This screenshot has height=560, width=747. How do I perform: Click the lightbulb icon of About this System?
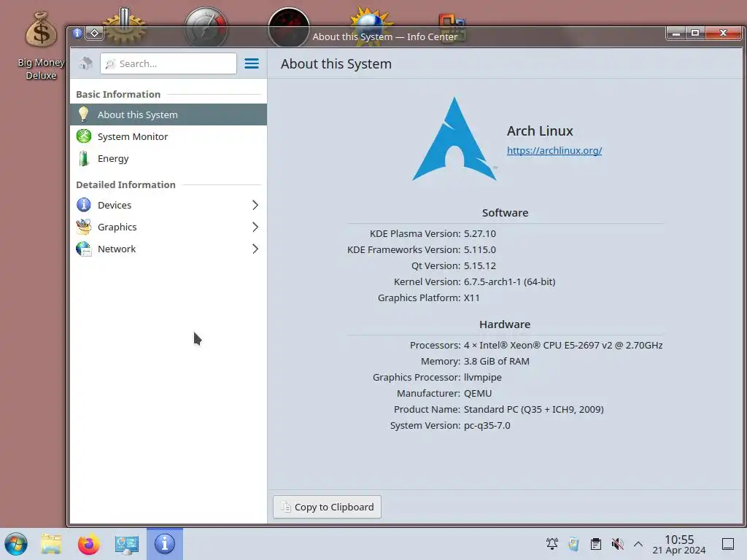coord(83,114)
